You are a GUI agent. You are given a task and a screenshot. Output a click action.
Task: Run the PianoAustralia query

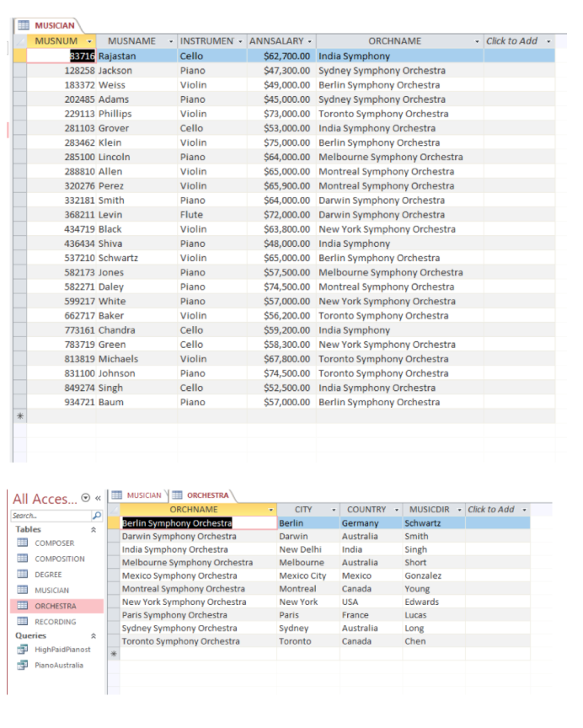click(x=58, y=666)
